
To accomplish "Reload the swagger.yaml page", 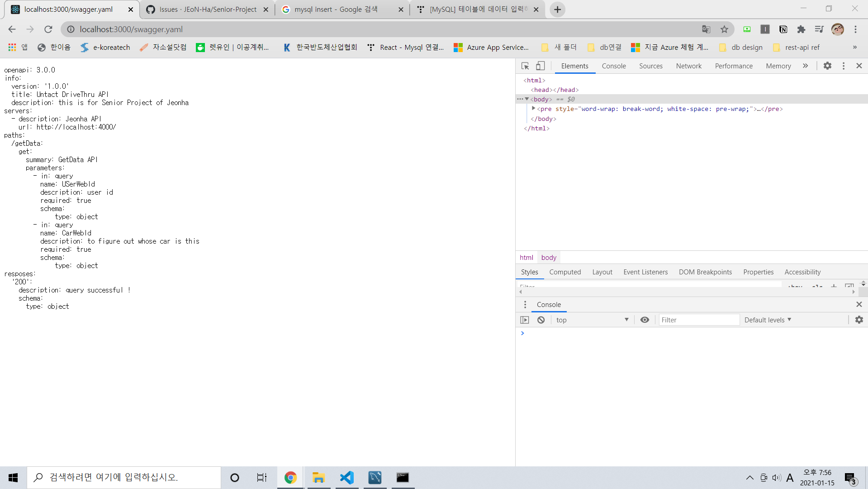I will coord(48,29).
